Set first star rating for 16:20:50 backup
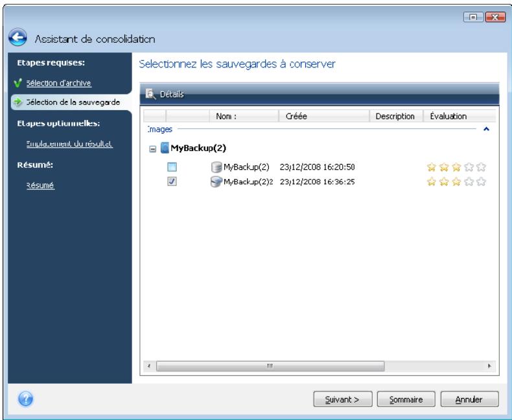The width and height of the screenshot is (512, 420). pos(432,167)
